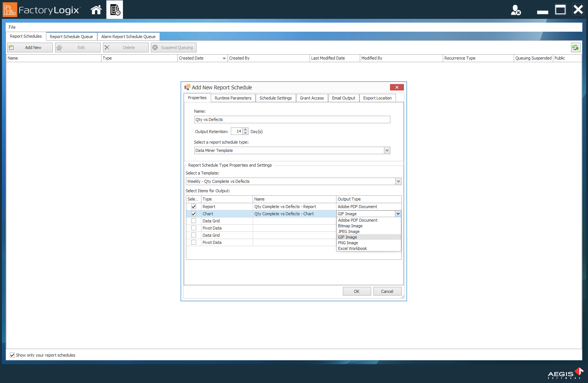Click the Output Type column header in dialog
This screenshot has width=588, height=383.
[x=368, y=199]
